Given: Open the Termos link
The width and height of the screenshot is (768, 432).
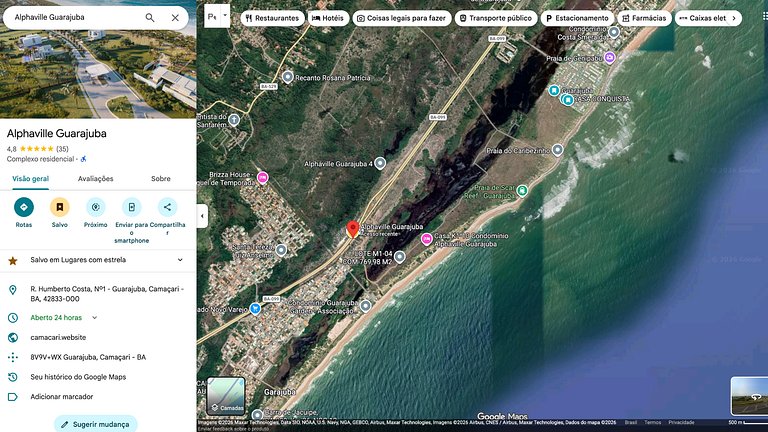Looking at the screenshot, I should [x=652, y=422].
